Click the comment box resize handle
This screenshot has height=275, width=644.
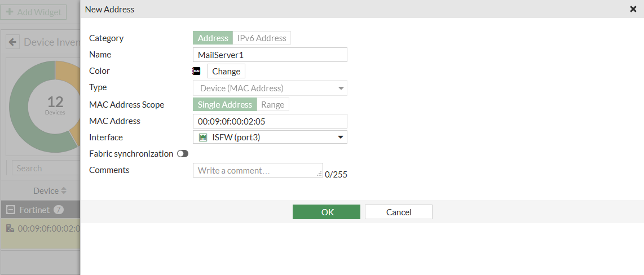320,175
